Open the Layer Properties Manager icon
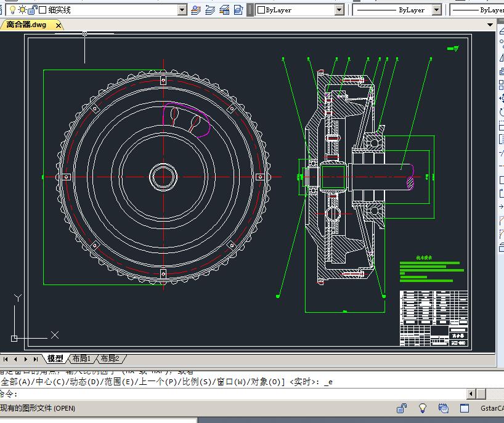The width and height of the screenshot is (504, 423). point(197,10)
